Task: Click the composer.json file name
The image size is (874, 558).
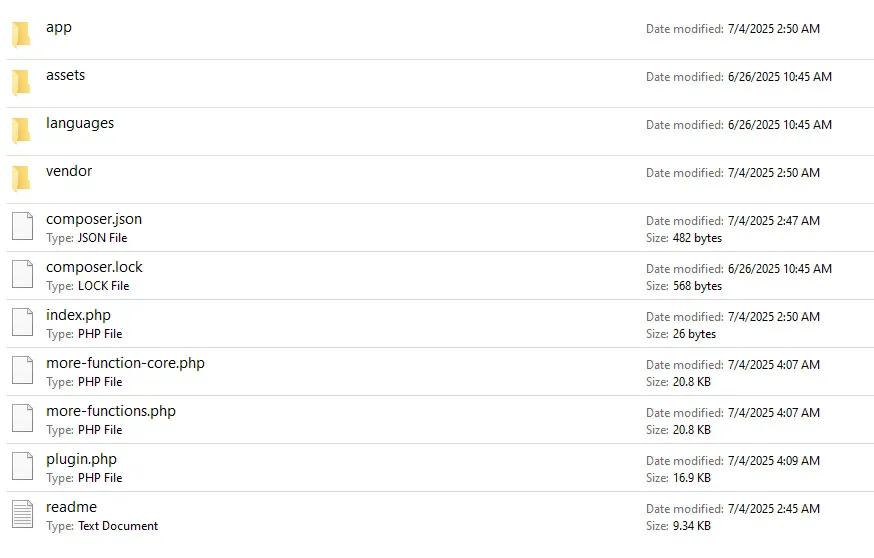Action: click(94, 219)
